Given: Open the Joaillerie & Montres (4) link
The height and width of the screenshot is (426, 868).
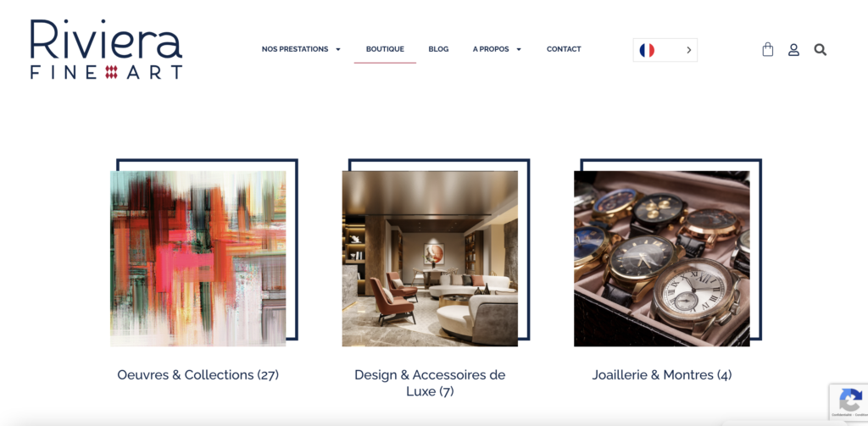Looking at the screenshot, I should (x=662, y=375).
